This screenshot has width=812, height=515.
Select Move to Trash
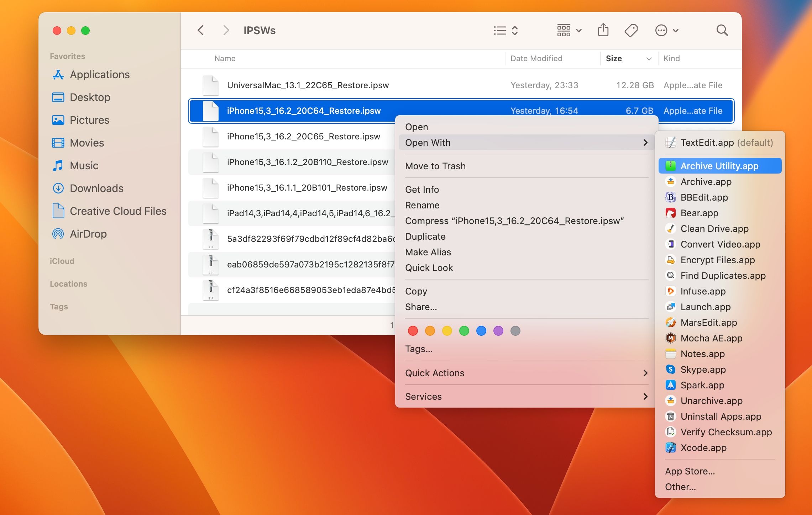click(435, 166)
